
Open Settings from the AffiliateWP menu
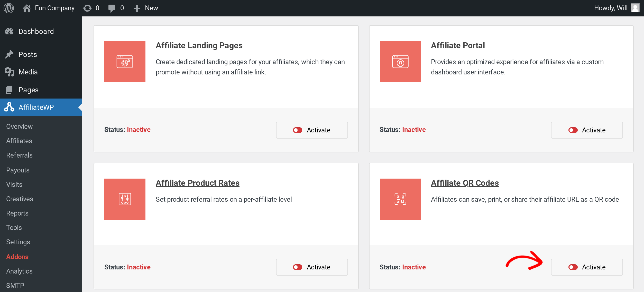coord(18,242)
